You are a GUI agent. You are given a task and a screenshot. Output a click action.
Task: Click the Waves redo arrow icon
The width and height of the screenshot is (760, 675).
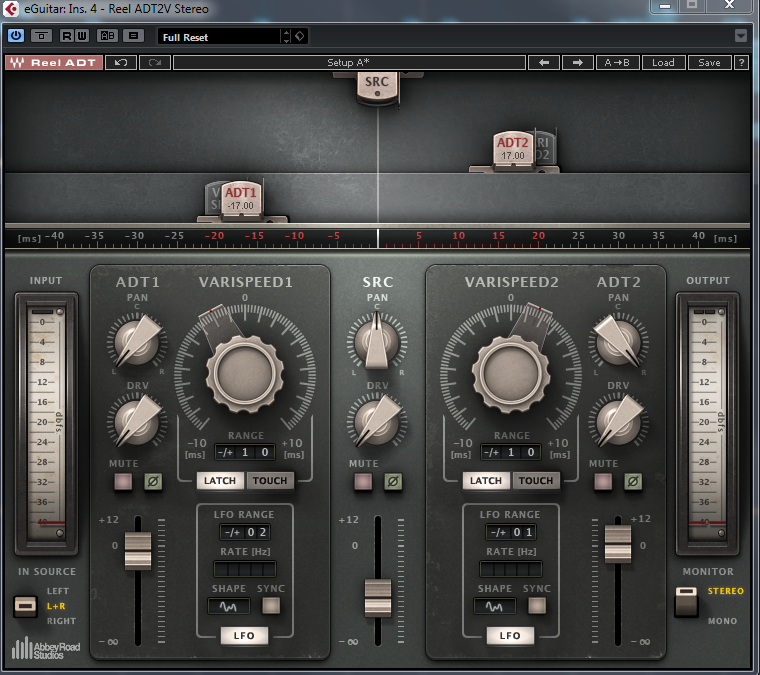click(x=155, y=62)
